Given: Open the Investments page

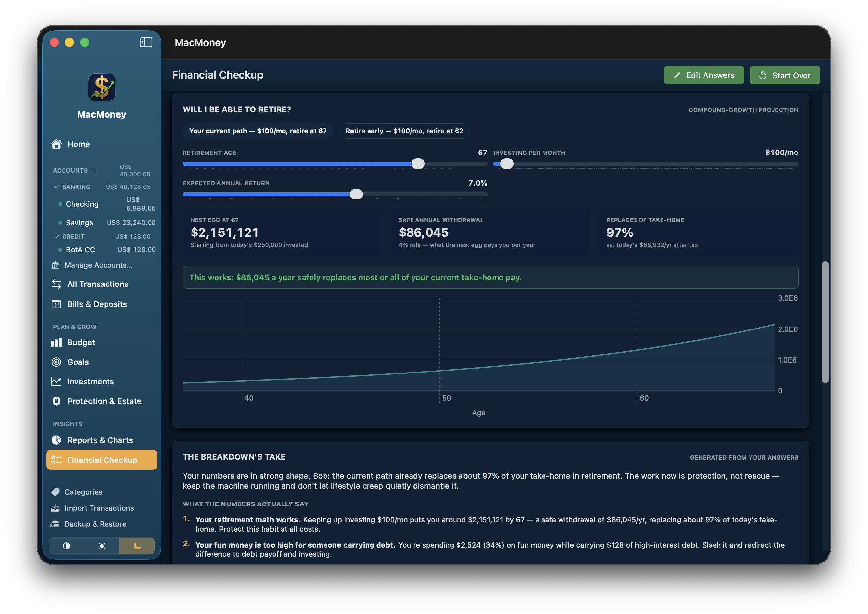Looking at the screenshot, I should tap(102, 382).
